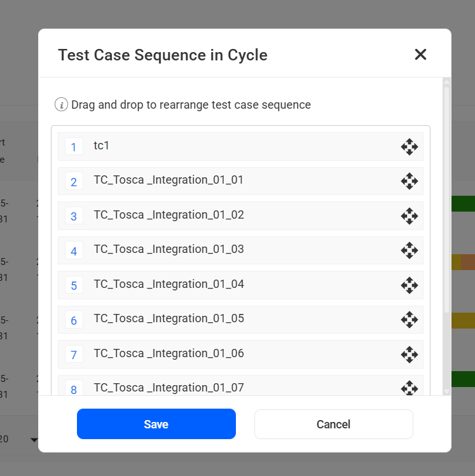Grab the move icon for TC_Tosca _Integration_01_05
The width and height of the screenshot is (475, 476).
(x=409, y=320)
